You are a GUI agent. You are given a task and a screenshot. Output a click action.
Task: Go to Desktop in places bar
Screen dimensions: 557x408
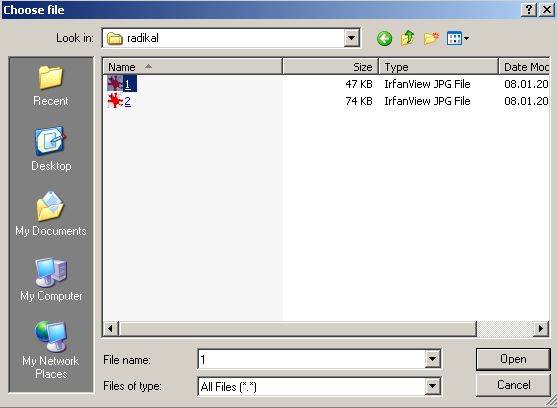pyautogui.click(x=51, y=149)
